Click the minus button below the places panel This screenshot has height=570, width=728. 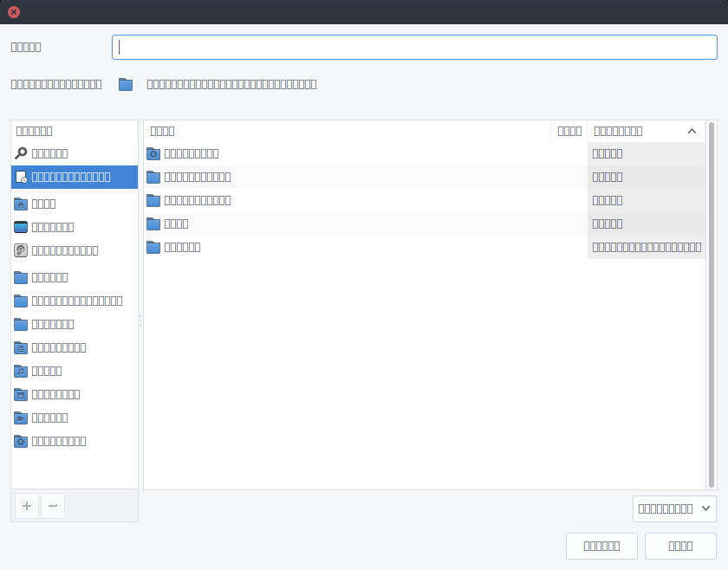coord(52,506)
